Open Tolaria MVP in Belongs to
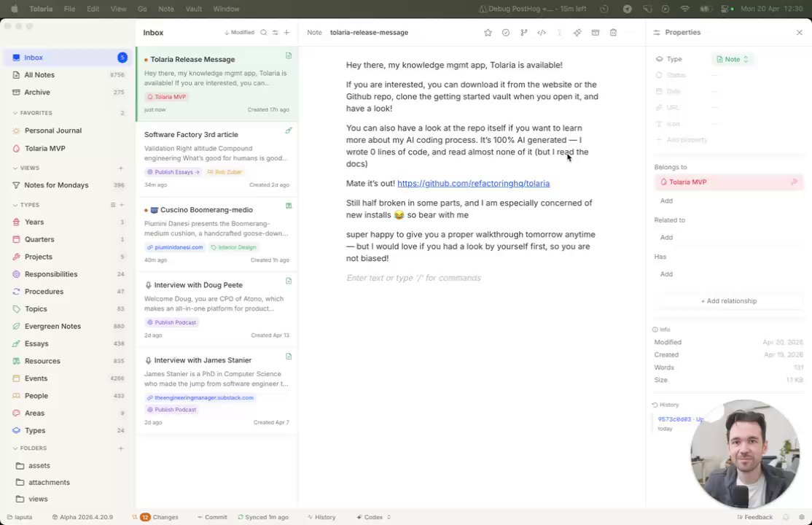 coord(729,182)
